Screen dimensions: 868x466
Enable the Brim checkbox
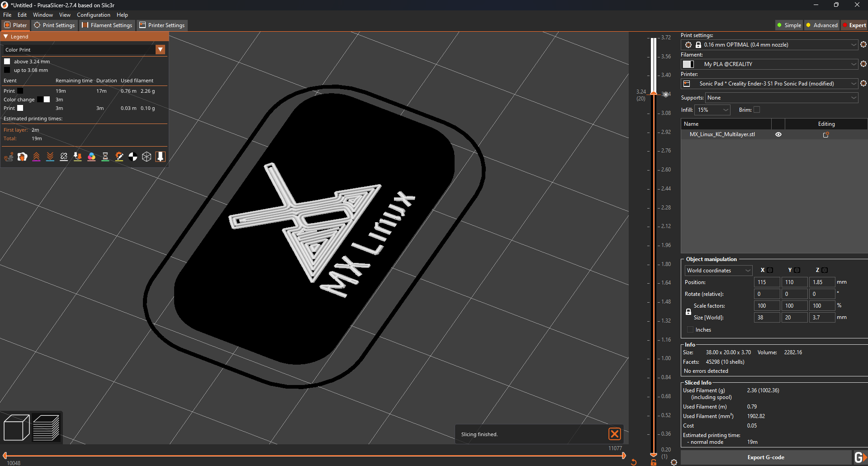pyautogui.click(x=756, y=109)
